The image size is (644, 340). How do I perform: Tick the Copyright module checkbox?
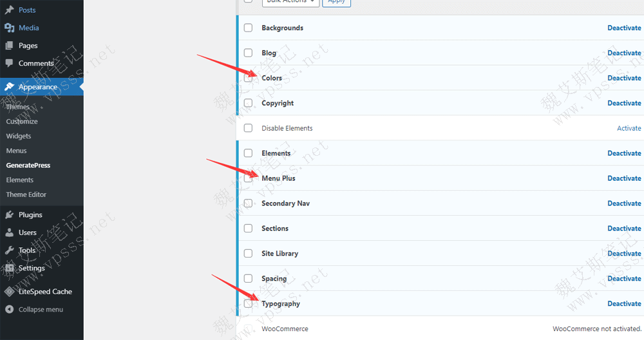coord(248,102)
